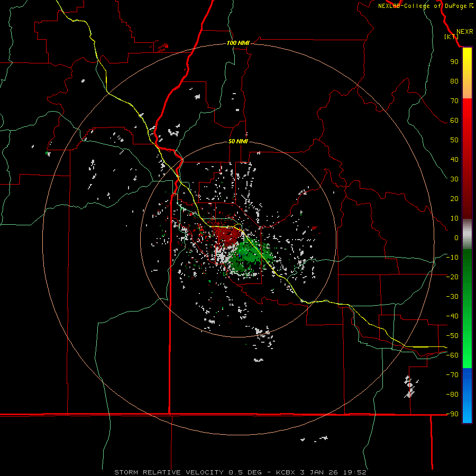Click the -10 value on color scale
476x476 pixels.
pyautogui.click(x=452, y=258)
